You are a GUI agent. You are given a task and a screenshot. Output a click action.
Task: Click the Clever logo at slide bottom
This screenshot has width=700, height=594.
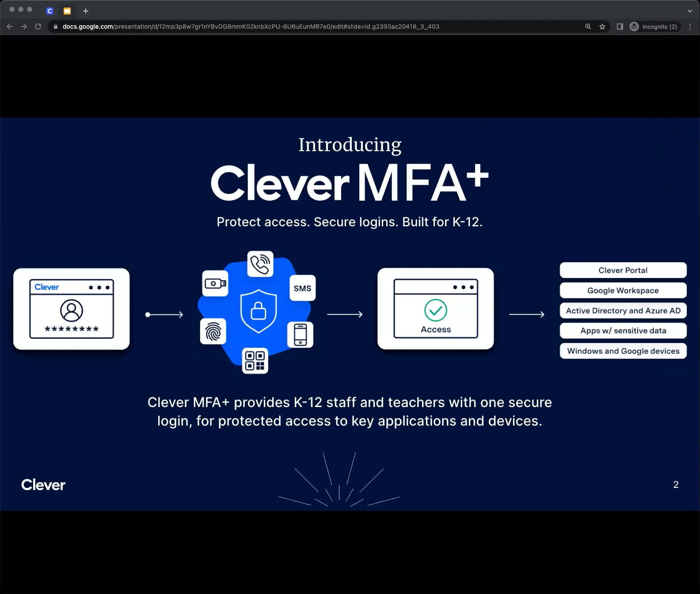click(43, 485)
